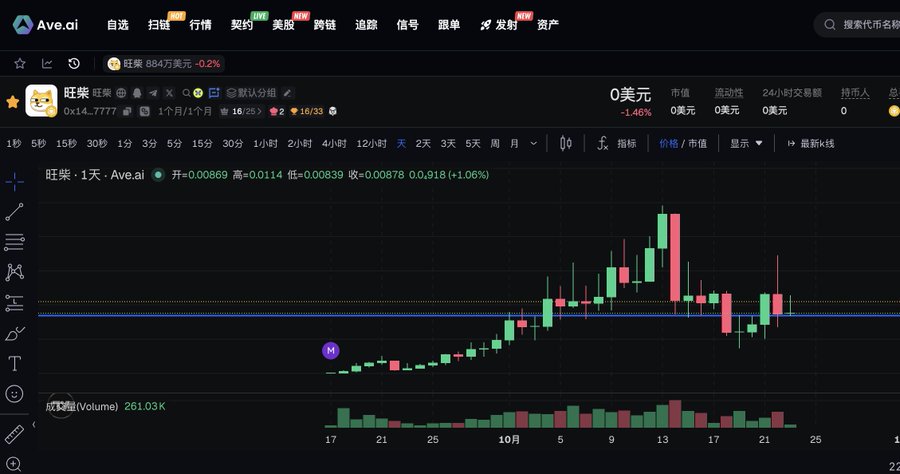Select the 15秒 timeframe

click(66, 143)
